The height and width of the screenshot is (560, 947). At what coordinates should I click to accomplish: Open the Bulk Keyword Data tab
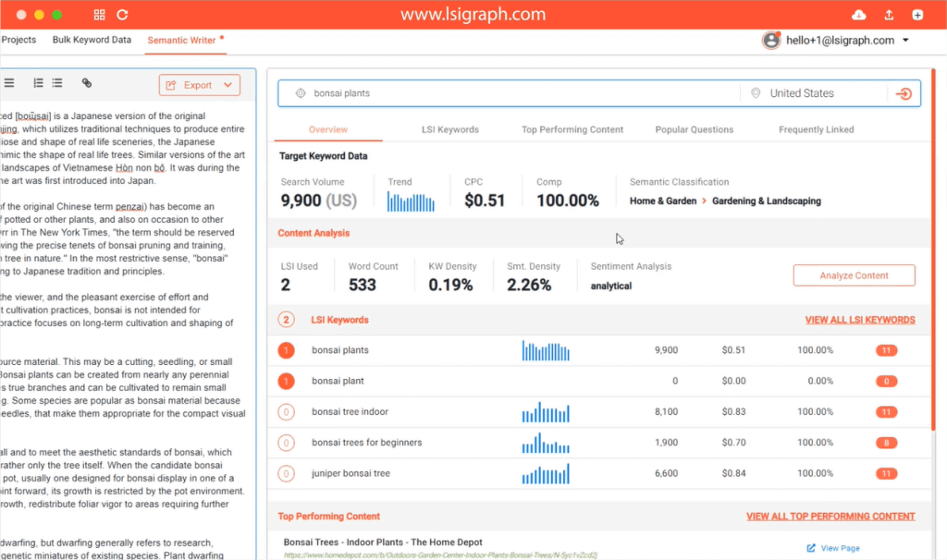tap(92, 40)
